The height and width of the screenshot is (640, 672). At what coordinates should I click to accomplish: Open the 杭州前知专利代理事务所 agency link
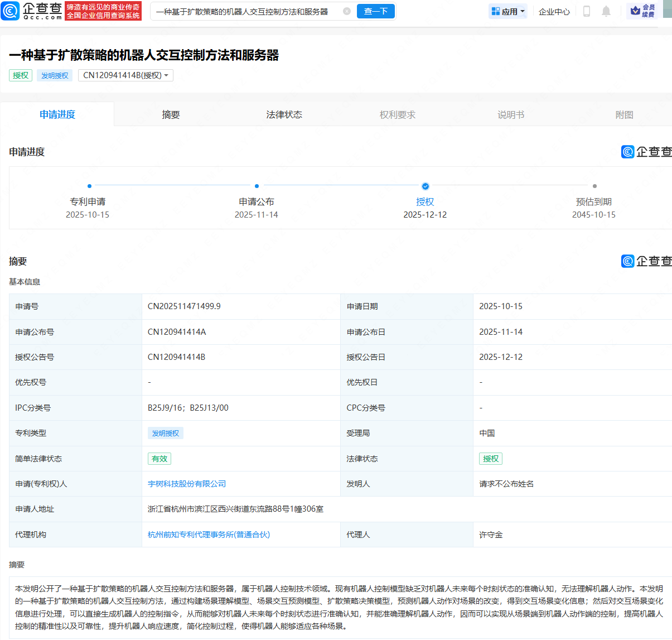[209, 535]
